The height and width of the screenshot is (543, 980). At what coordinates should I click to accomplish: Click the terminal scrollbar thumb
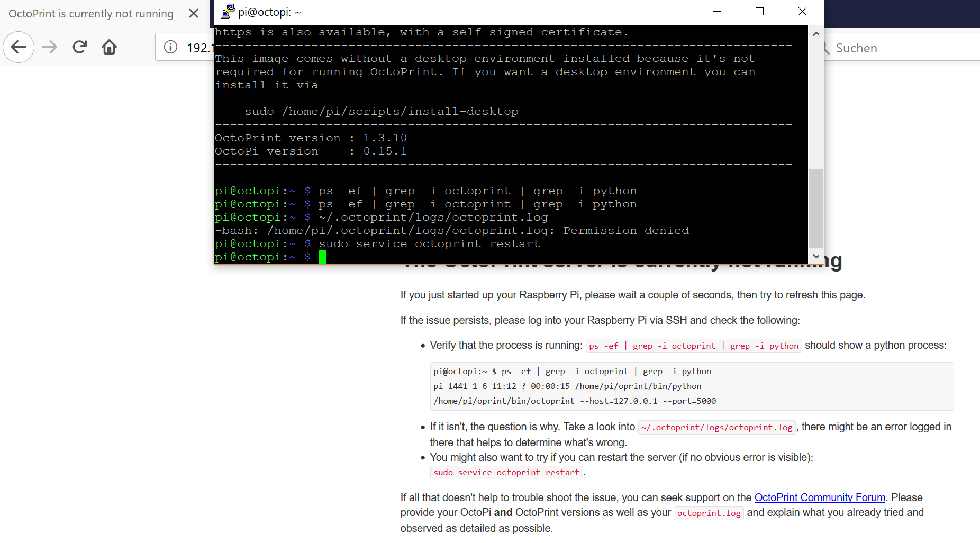(816, 207)
